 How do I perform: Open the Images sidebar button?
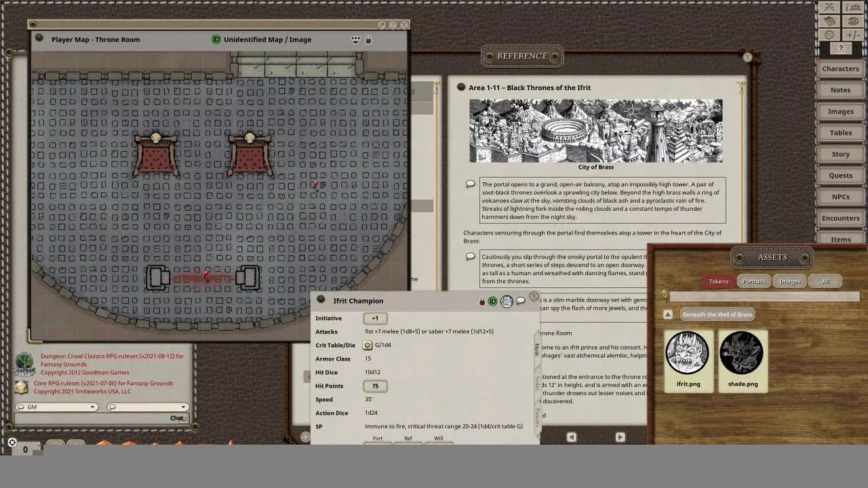pos(840,111)
